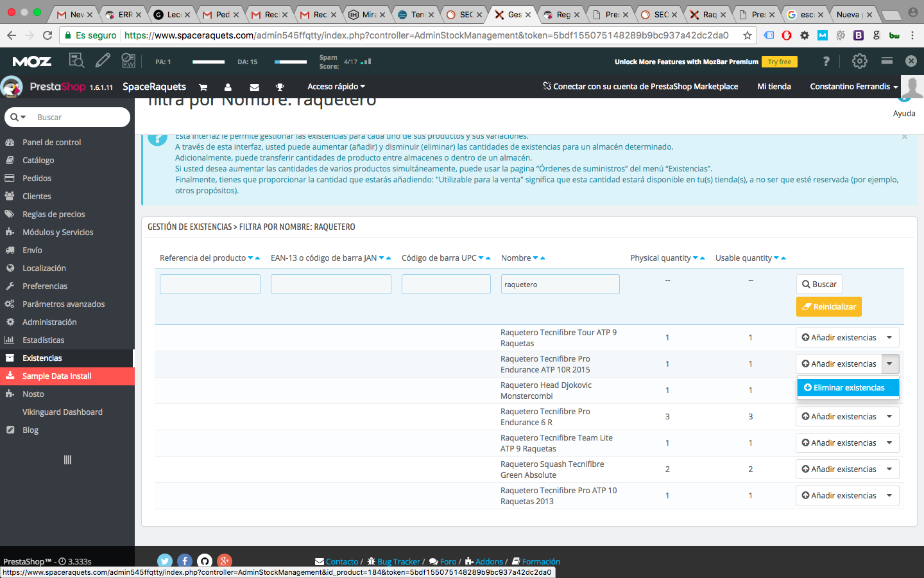Expand dropdown for Raquetero Tecnifibre Tour ATP 9
Image resolution: width=924 pixels, height=578 pixels.
click(889, 337)
